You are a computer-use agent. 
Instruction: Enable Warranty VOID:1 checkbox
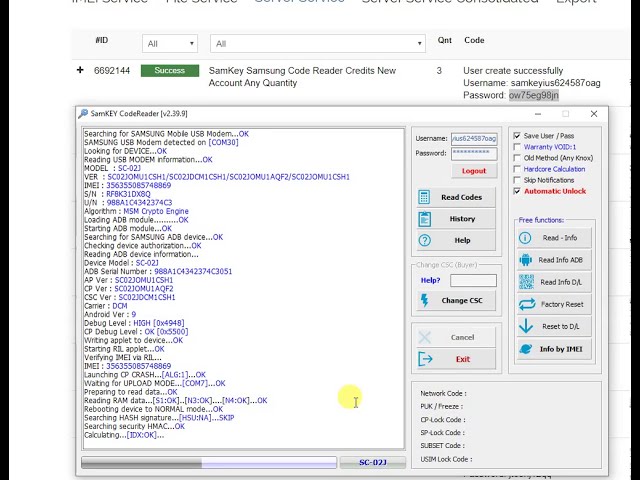point(517,147)
